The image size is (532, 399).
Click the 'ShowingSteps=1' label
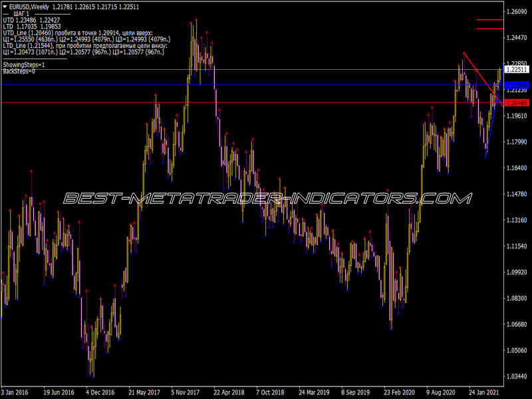pos(24,65)
